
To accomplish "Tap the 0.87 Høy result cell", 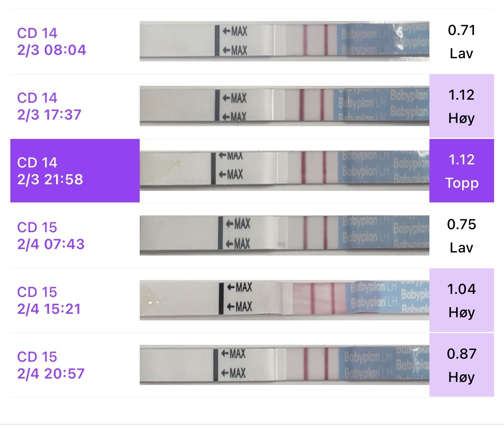I will point(461,365).
